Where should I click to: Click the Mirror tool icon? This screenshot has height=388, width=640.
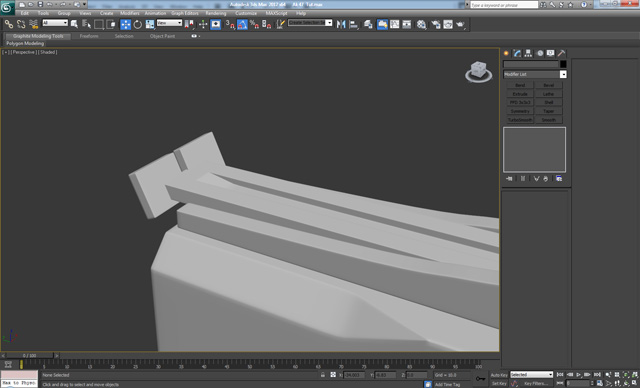coord(341,24)
